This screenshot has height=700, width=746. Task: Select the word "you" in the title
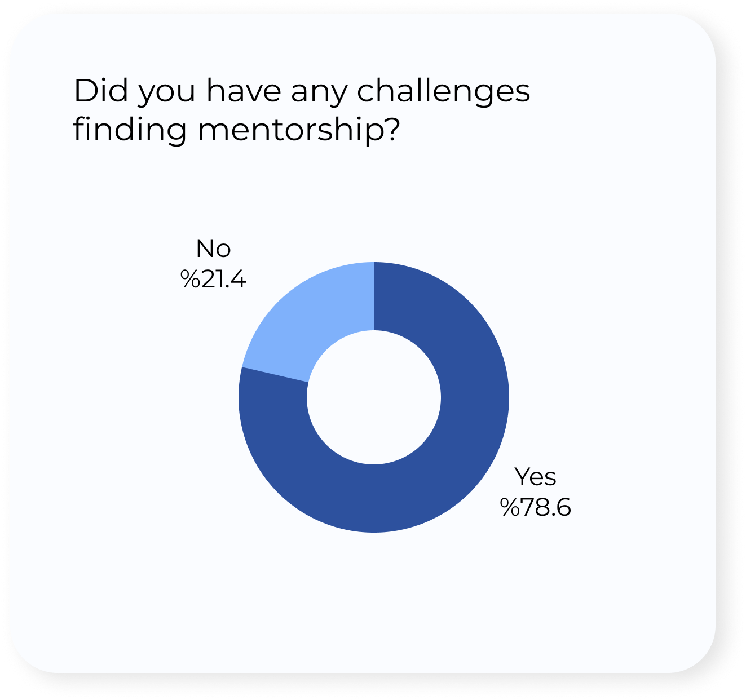(168, 95)
